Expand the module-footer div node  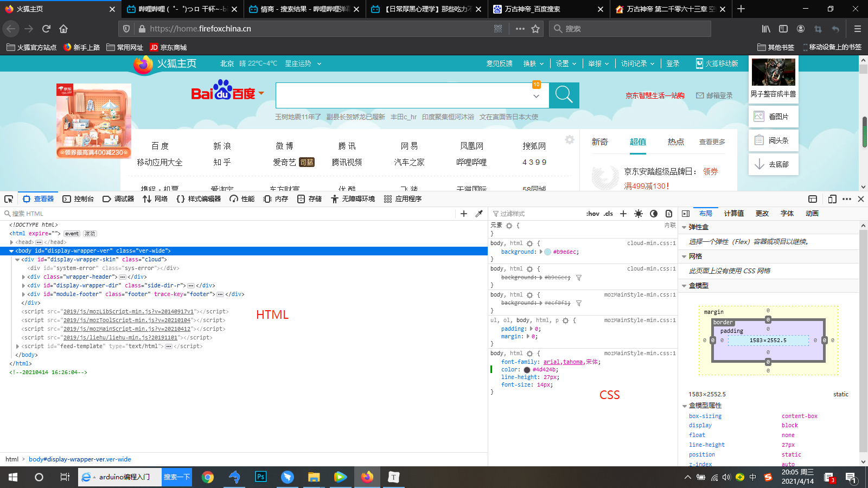(23, 294)
